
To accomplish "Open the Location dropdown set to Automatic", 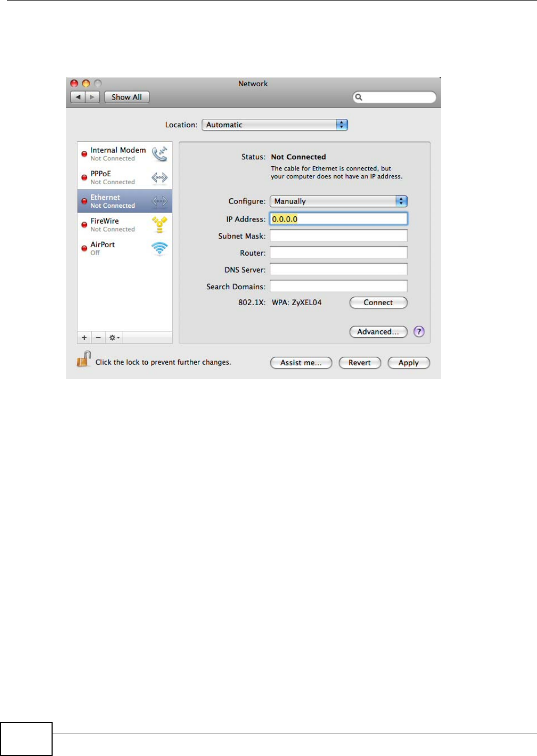I will point(275,125).
